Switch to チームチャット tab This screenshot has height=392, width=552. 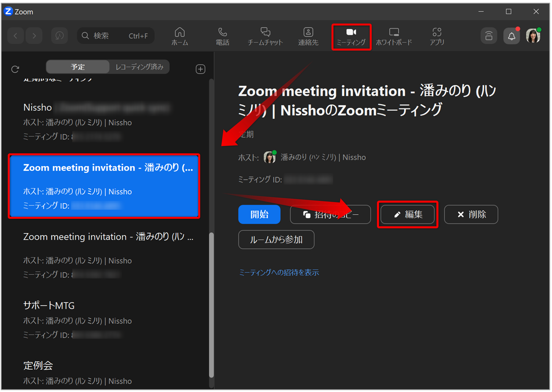point(265,37)
